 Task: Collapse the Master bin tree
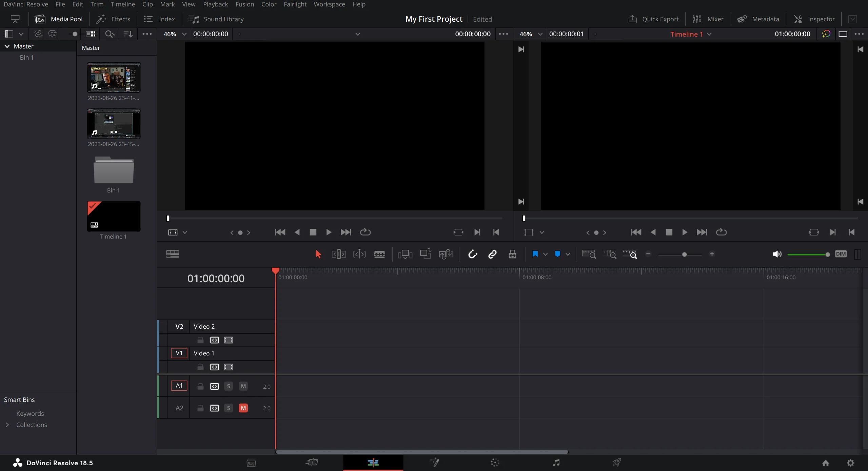click(7, 46)
